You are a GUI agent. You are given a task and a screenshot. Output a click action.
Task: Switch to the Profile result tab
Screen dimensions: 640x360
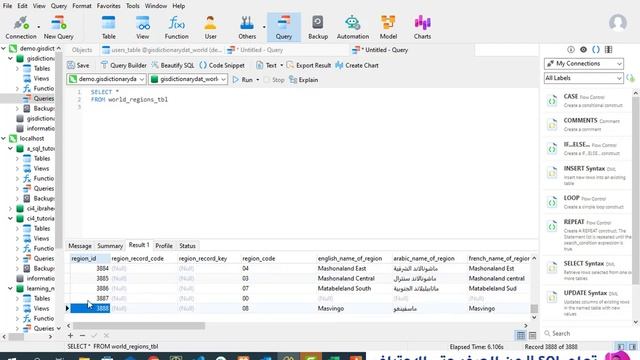point(164,246)
